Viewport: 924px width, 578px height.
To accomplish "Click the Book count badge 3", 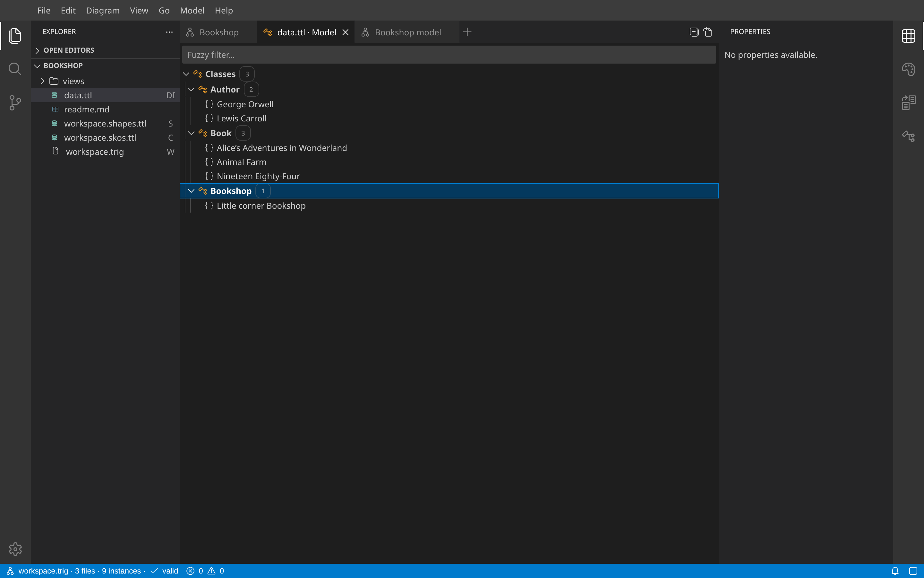I will [x=243, y=133].
